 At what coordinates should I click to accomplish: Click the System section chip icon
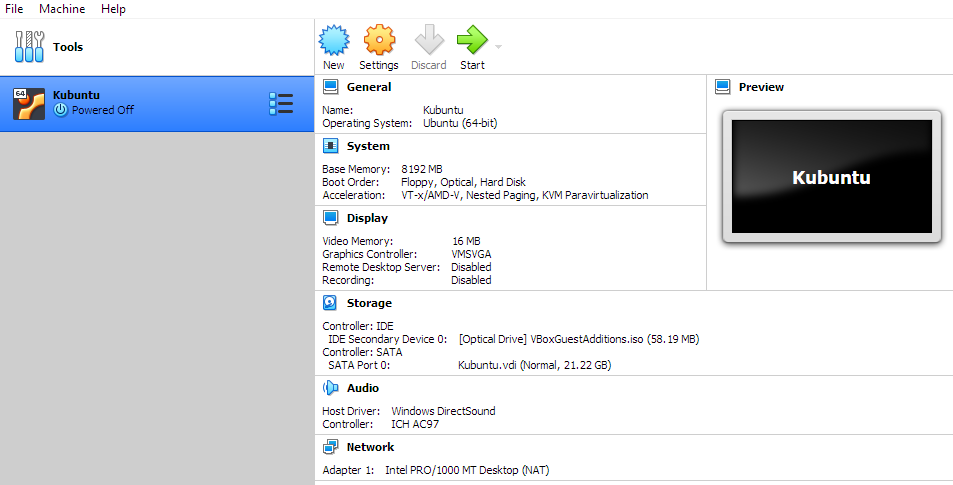(331, 146)
